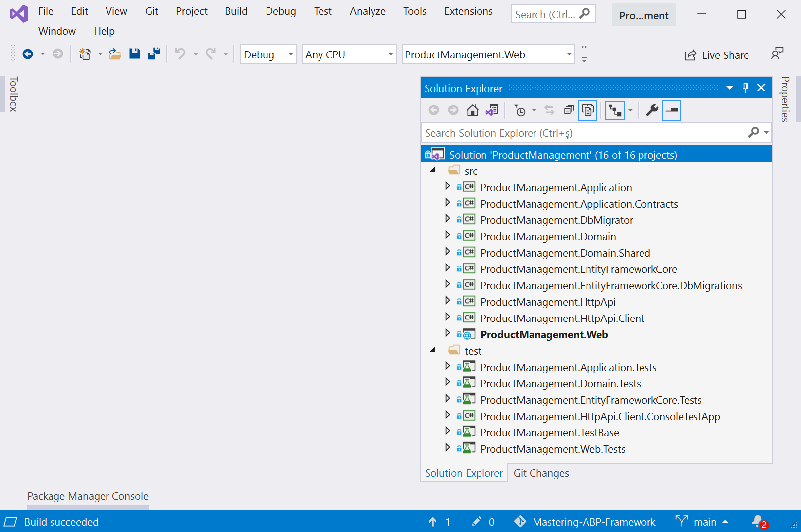The image size is (801, 532).
Task: Pin the Solution Explorer panel
Action: pyautogui.click(x=746, y=88)
